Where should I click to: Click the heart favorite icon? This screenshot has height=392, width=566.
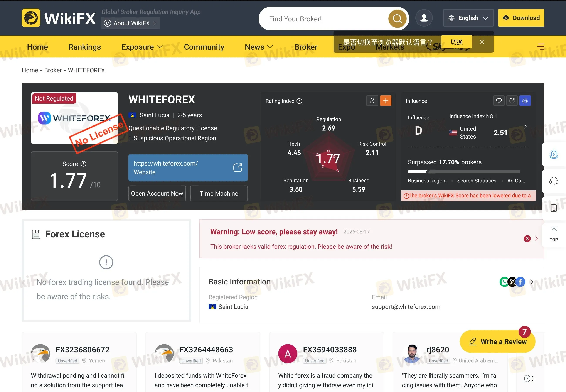[x=499, y=101]
